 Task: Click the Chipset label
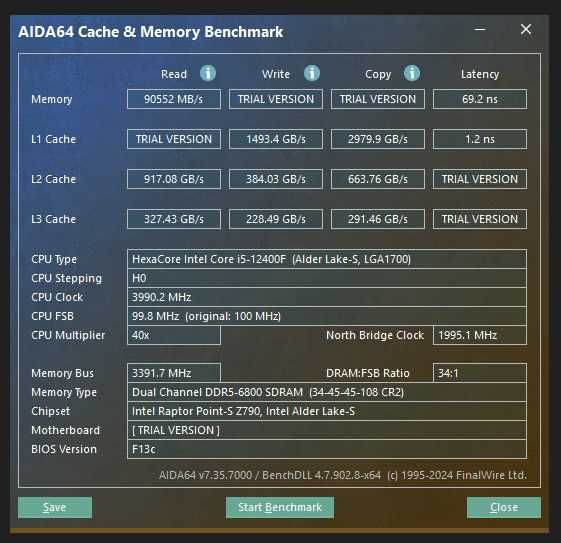click(x=50, y=411)
